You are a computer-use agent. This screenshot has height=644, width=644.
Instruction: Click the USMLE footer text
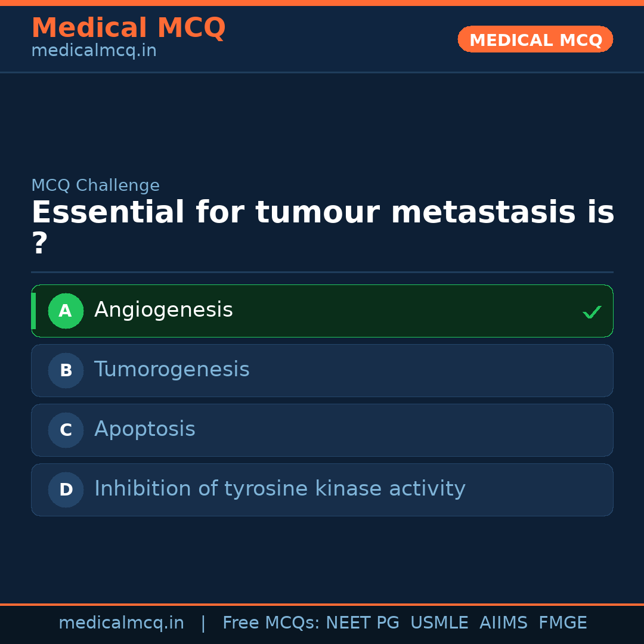click(x=439, y=623)
